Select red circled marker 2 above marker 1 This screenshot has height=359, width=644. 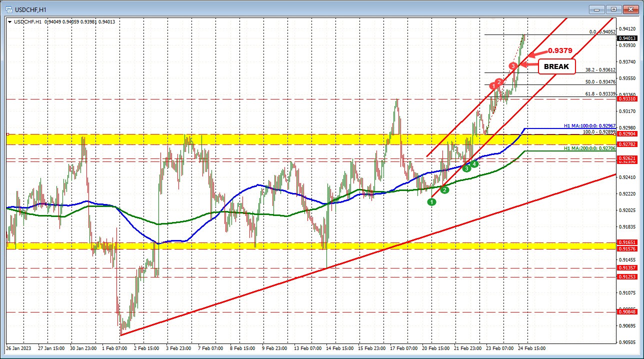tap(498, 81)
